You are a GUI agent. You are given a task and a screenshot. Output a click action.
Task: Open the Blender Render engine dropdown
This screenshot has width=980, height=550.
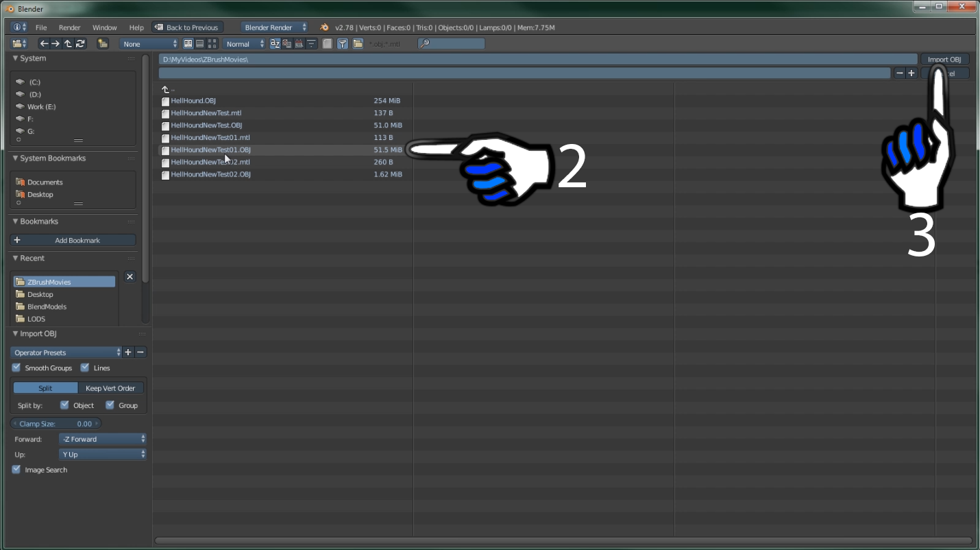(275, 27)
